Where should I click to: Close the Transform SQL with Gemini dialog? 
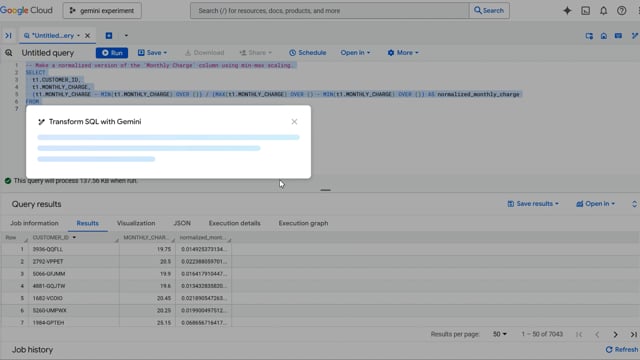pyautogui.click(x=294, y=122)
